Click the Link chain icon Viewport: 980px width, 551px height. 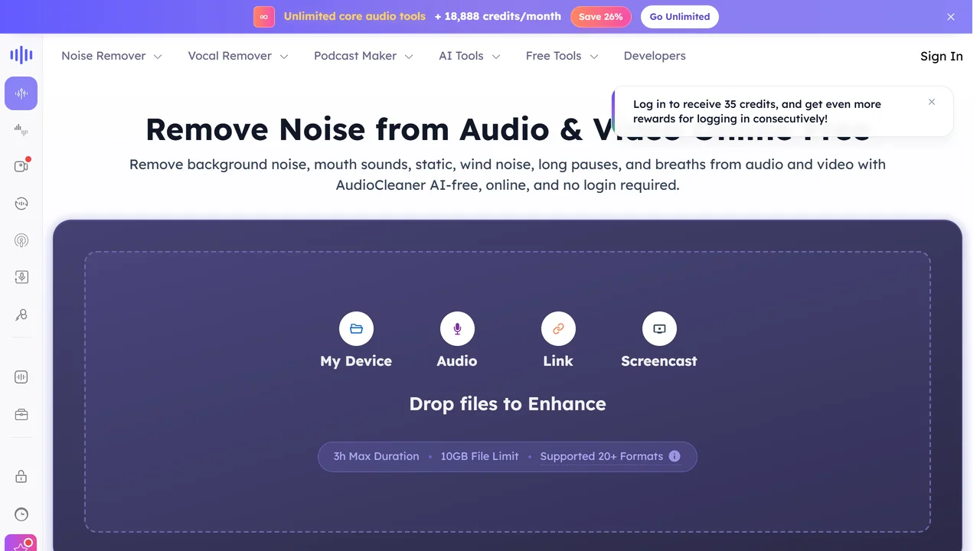coord(558,329)
